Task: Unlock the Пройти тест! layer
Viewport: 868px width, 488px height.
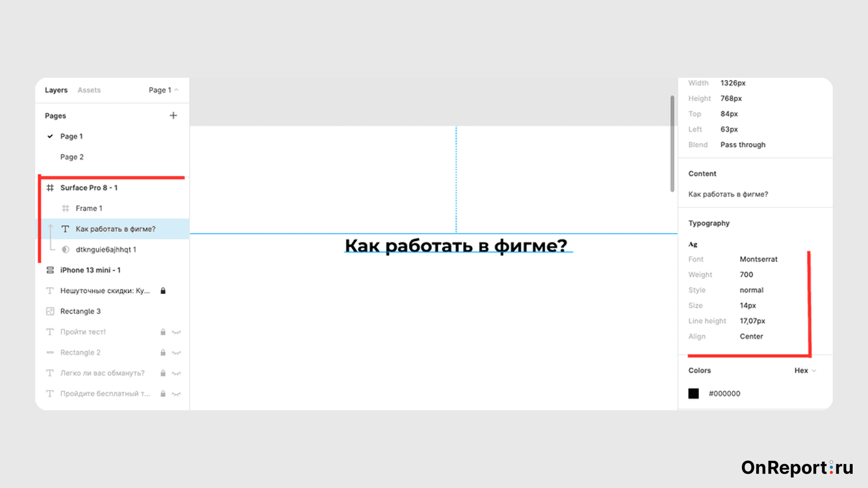Action: [x=163, y=332]
